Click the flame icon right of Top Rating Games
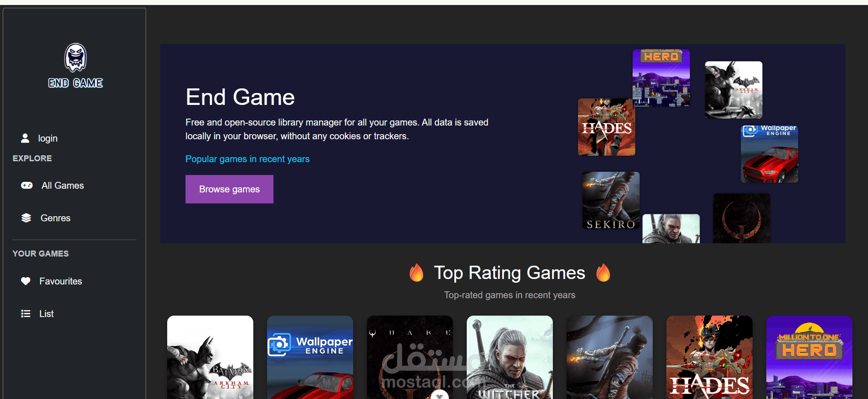 (603, 273)
